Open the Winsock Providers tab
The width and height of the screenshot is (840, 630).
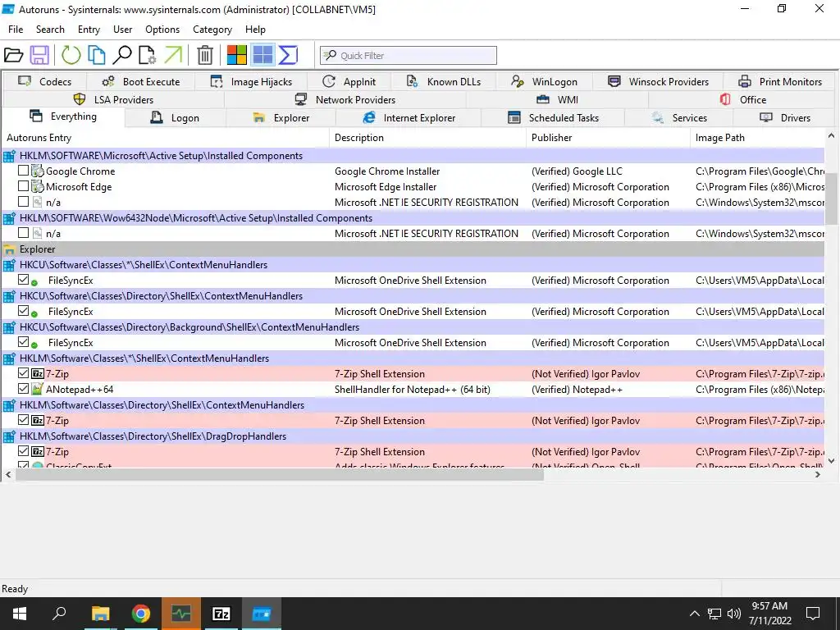(x=658, y=82)
